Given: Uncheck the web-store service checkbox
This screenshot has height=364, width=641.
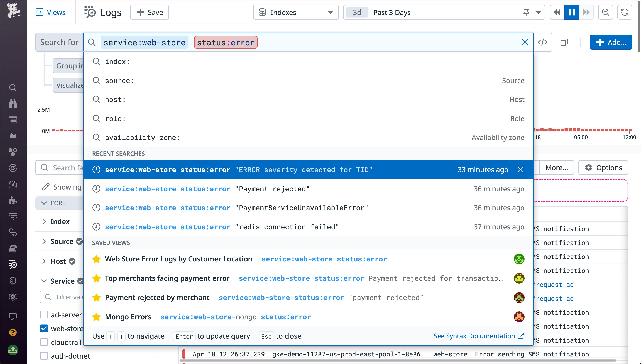Looking at the screenshot, I should pos(44,328).
